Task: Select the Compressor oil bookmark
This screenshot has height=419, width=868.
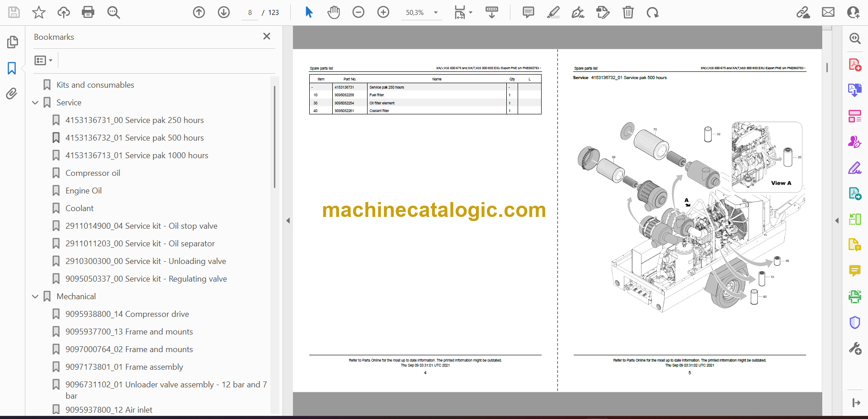Action: click(x=93, y=173)
